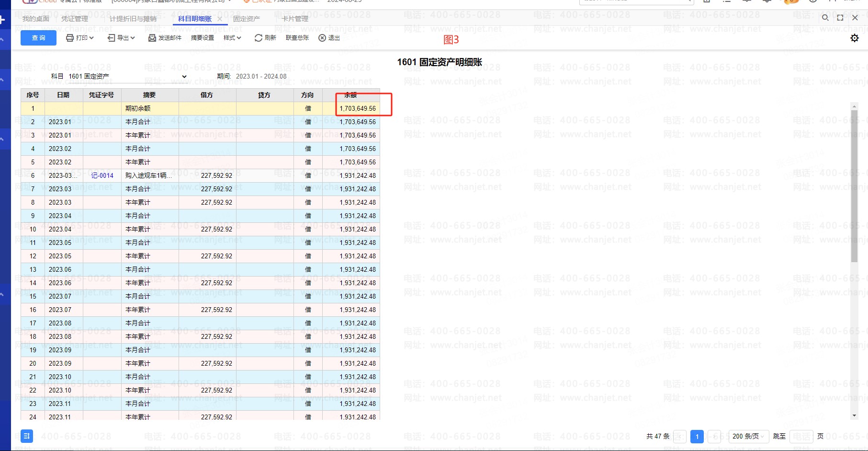Screen dimensions: 868x451
Task: Click the 借方 column header
Action: tap(207, 95)
